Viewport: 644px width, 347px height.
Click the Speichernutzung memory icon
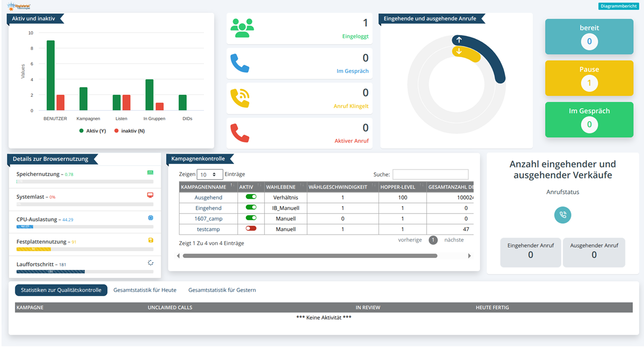click(x=150, y=173)
